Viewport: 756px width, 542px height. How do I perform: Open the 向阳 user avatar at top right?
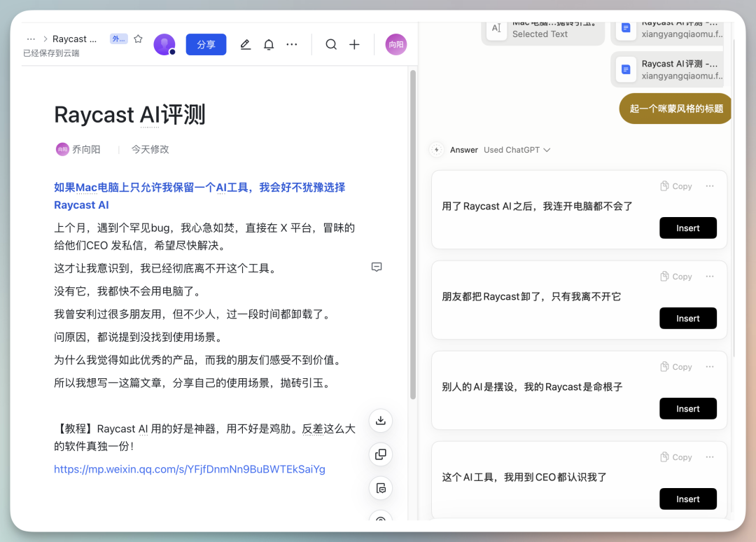396,45
